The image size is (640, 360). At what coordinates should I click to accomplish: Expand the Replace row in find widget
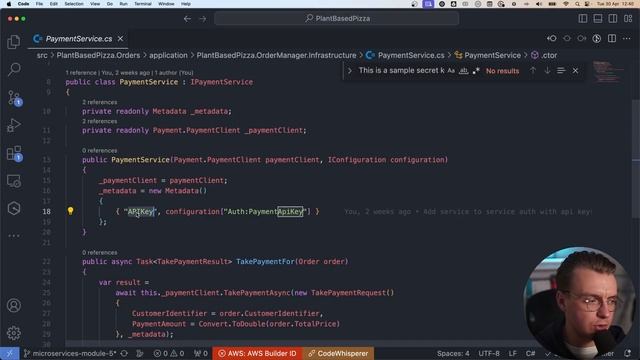(349, 71)
